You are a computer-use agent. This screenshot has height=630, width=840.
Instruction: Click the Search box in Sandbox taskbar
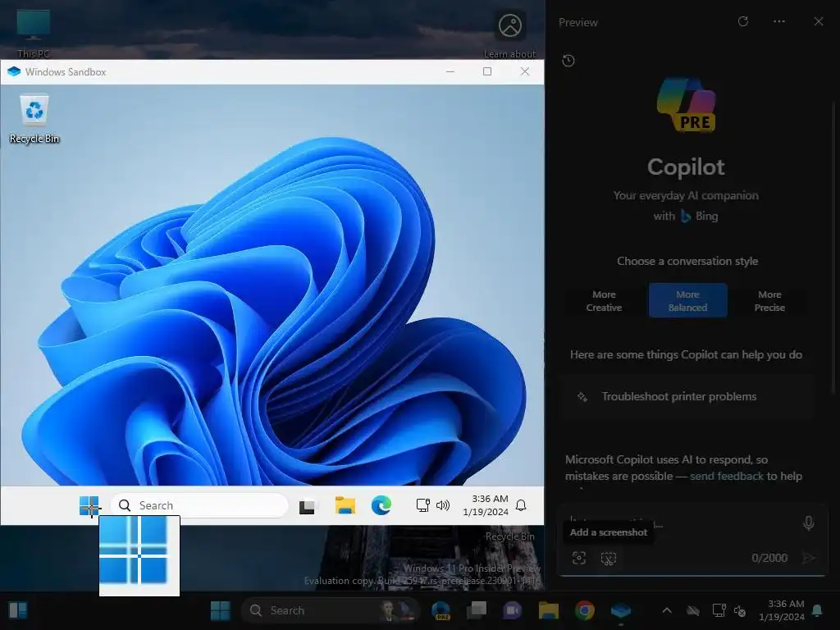(x=199, y=505)
